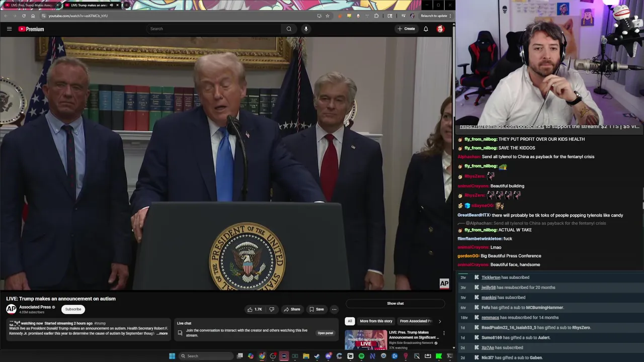This screenshot has width=644, height=362.
Task: Open a new browser tab
Action: pyautogui.click(x=127, y=5)
